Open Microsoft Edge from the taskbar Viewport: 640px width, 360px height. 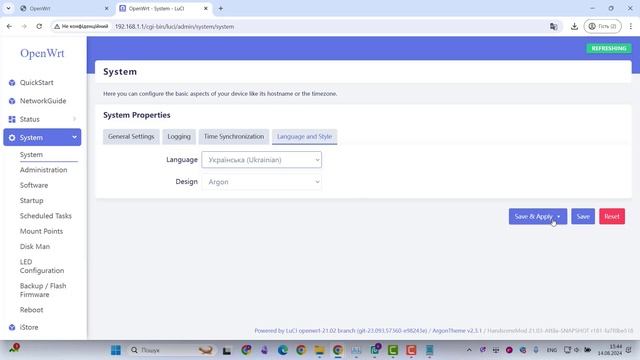(282, 350)
